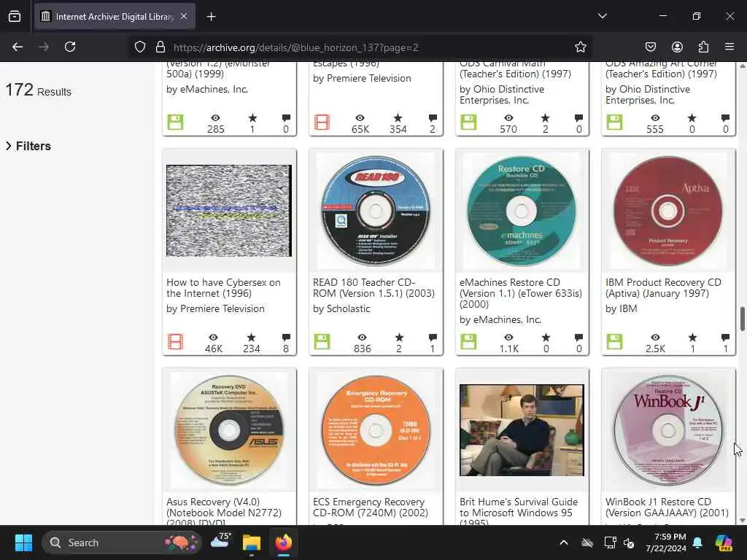
Task: Show site security padlock info
Action: click(x=160, y=47)
